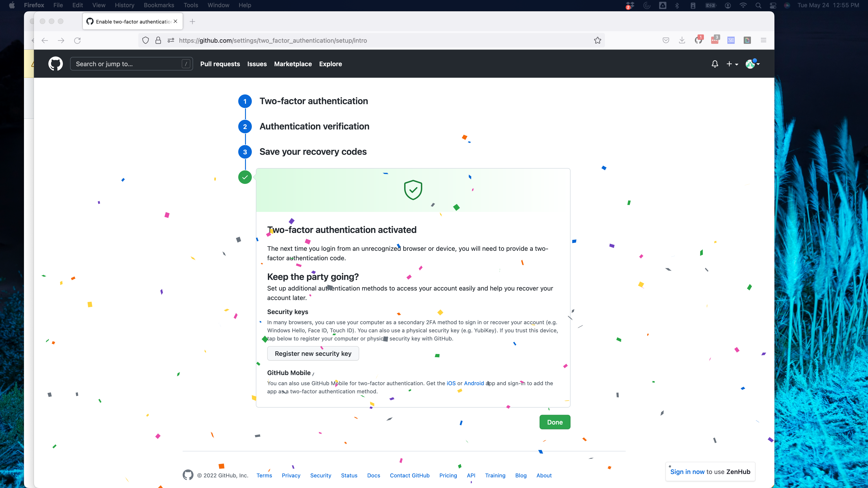This screenshot has width=868, height=488.
Task: Open Contact GitHub footer link
Action: (410, 476)
